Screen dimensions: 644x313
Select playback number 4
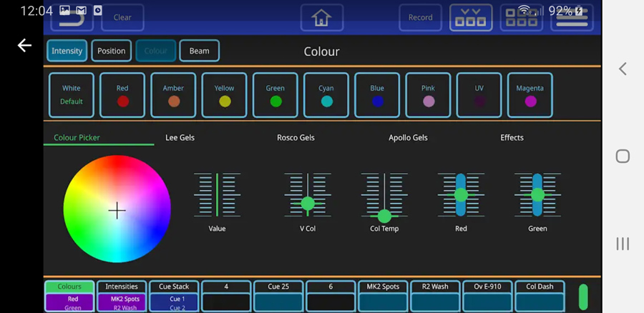[226, 297]
